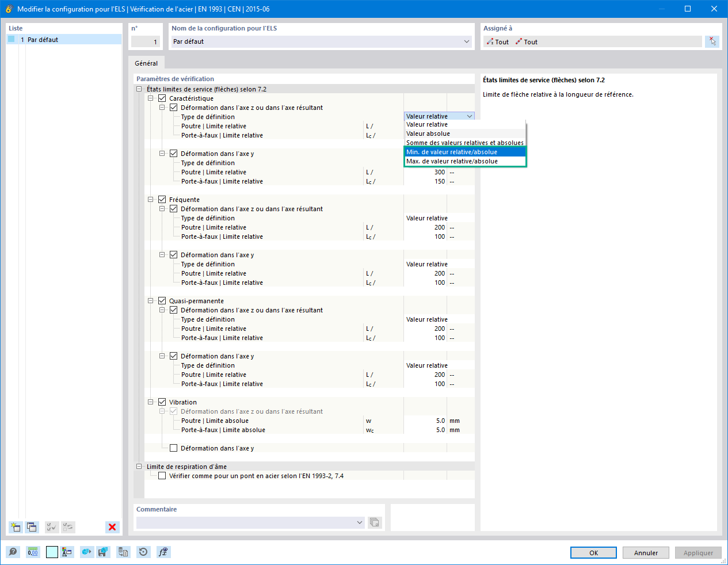Select 'Par défaut' in the Liste panel

pos(64,40)
